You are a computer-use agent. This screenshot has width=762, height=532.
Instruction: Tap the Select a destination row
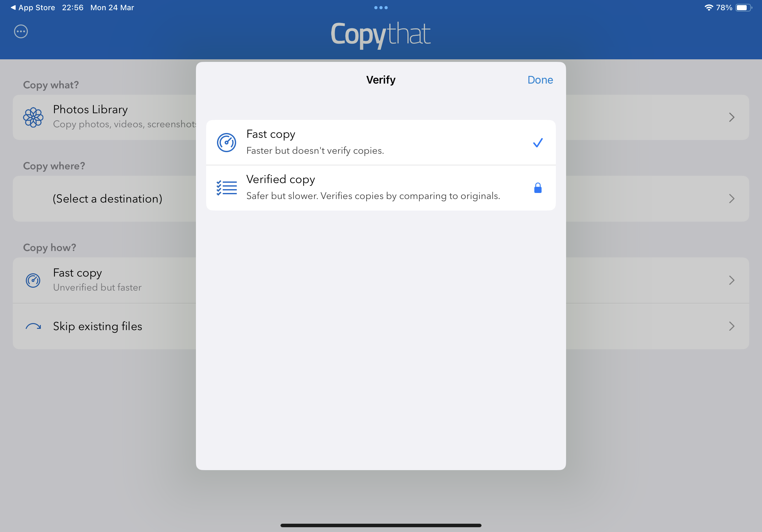(107, 199)
